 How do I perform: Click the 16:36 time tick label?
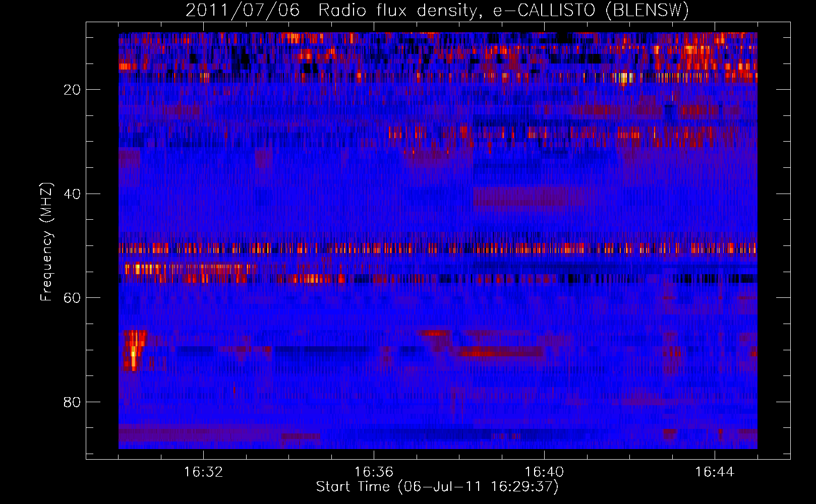point(374,472)
